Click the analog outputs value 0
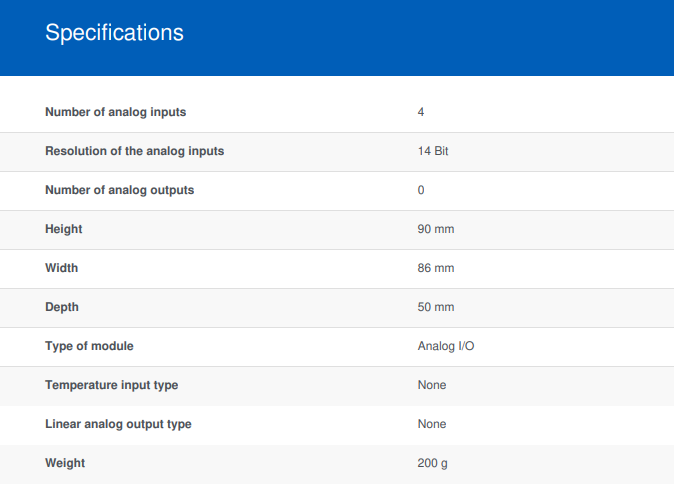Image resolution: width=674 pixels, height=489 pixels. (421, 190)
